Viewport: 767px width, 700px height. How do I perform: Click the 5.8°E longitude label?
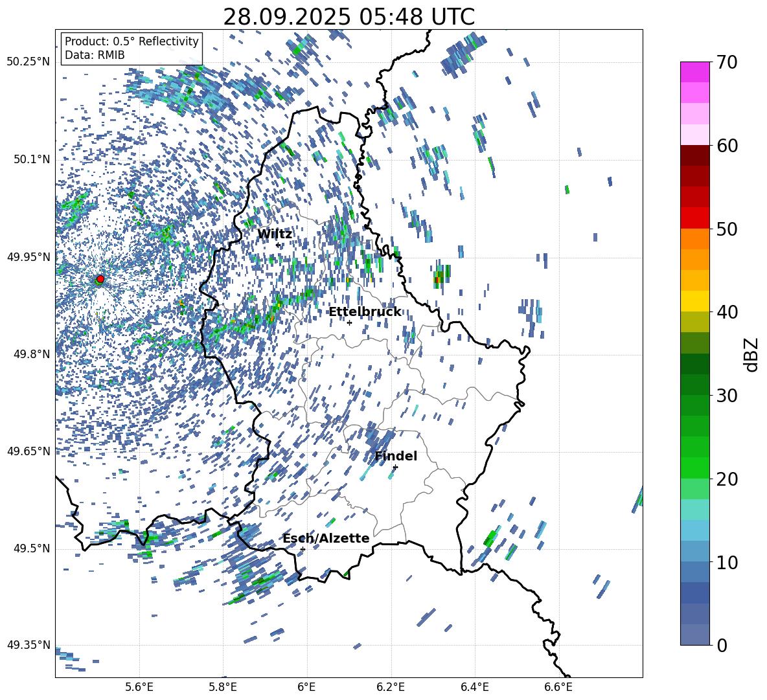(x=223, y=687)
